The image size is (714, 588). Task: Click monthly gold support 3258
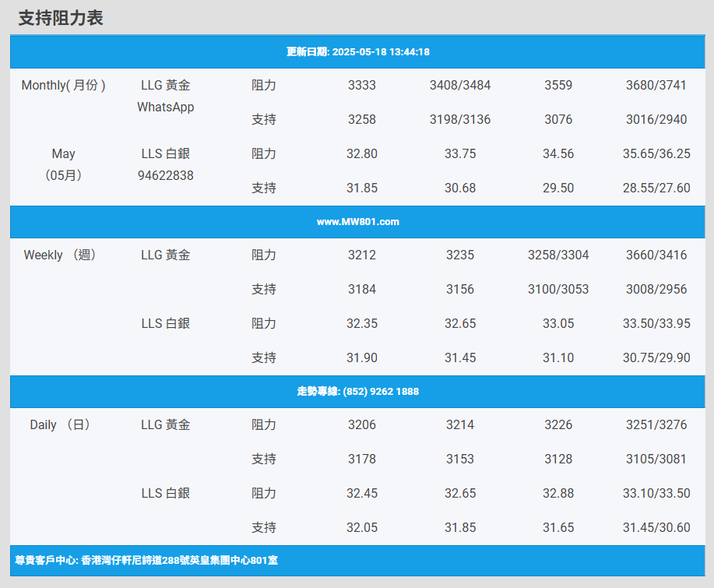pos(362,119)
